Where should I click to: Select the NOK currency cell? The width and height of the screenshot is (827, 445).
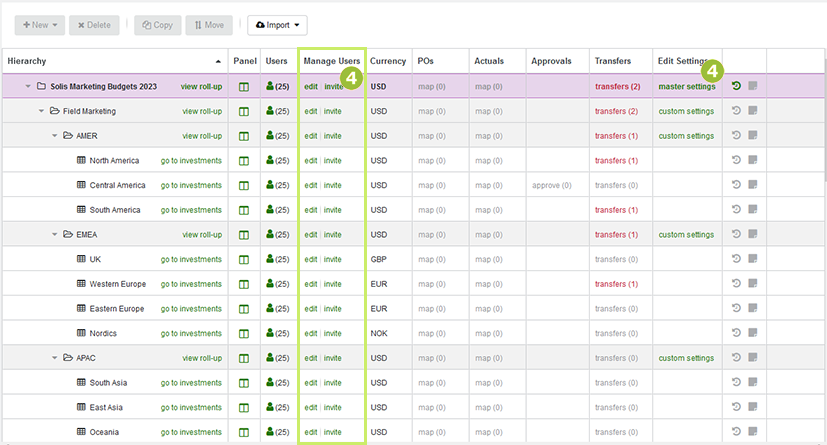pyautogui.click(x=379, y=333)
